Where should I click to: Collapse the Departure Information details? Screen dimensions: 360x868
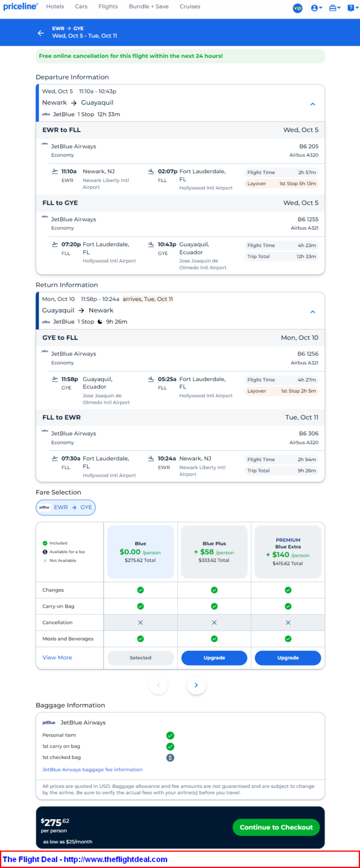[313, 104]
